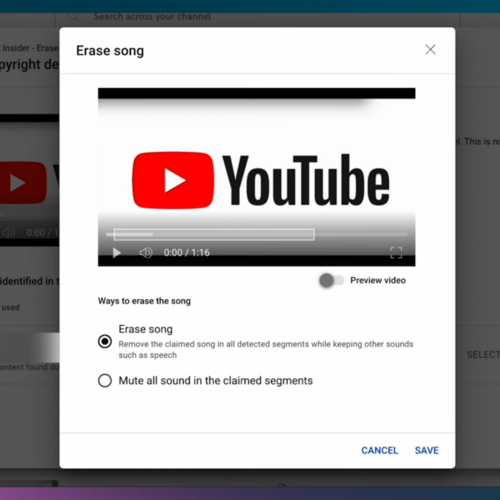This screenshot has width=500, height=500.
Task: Click the 0:00 / 1:16 time display
Action: point(187,253)
